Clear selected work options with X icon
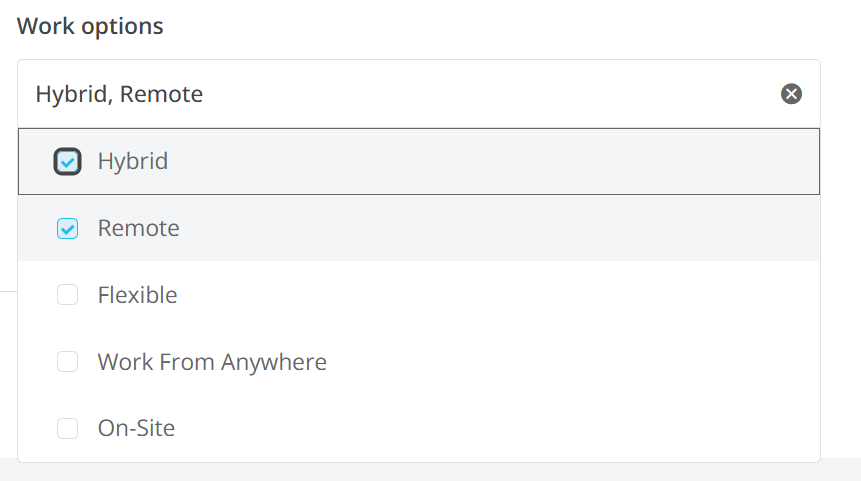This screenshot has width=861, height=481. [x=791, y=94]
